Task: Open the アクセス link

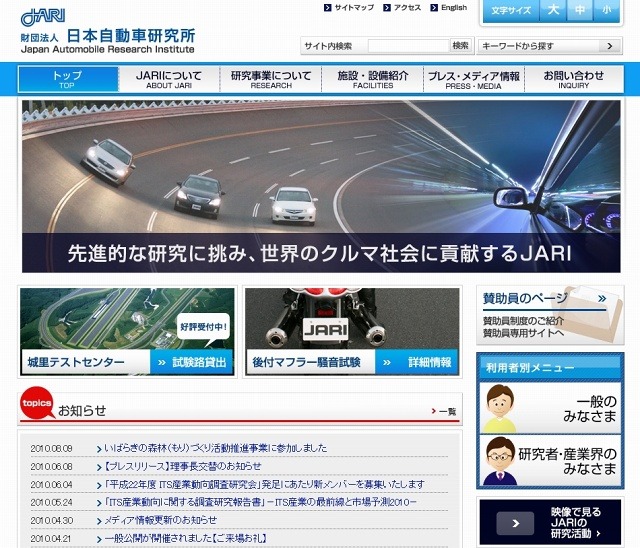Action: 407,8
